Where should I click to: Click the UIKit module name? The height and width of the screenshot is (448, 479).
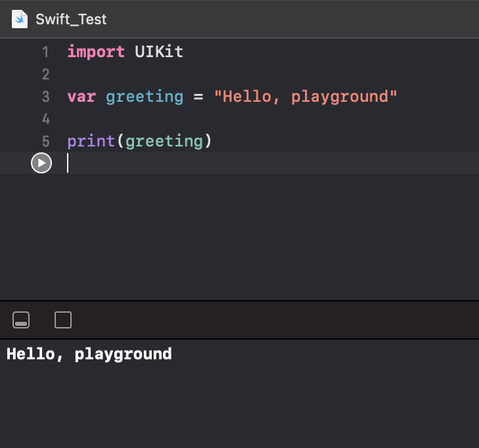[x=159, y=52]
